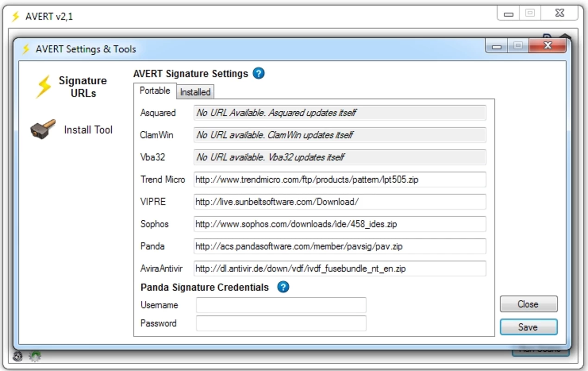
Task: Switch to the Portable tab
Action: coord(155,91)
